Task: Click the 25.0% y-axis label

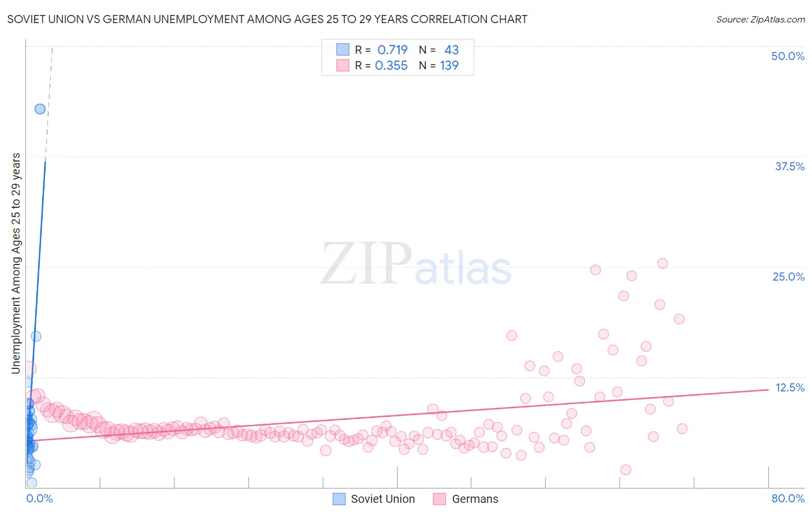Action: pos(788,277)
